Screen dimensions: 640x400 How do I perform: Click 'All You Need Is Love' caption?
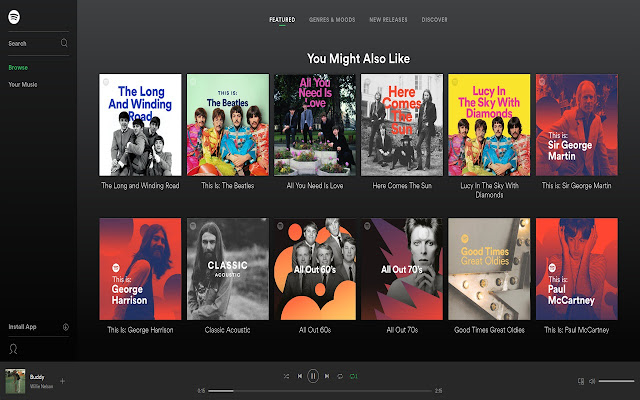[315, 186]
